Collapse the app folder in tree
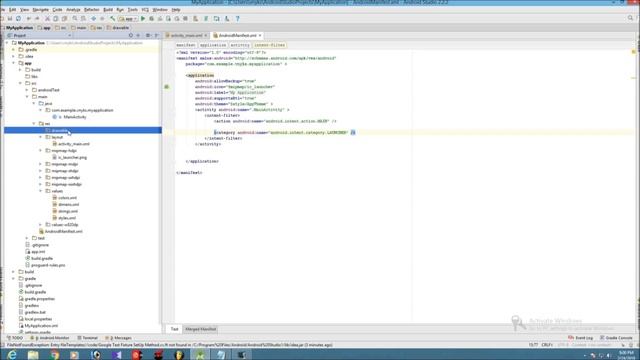 pos(13,63)
